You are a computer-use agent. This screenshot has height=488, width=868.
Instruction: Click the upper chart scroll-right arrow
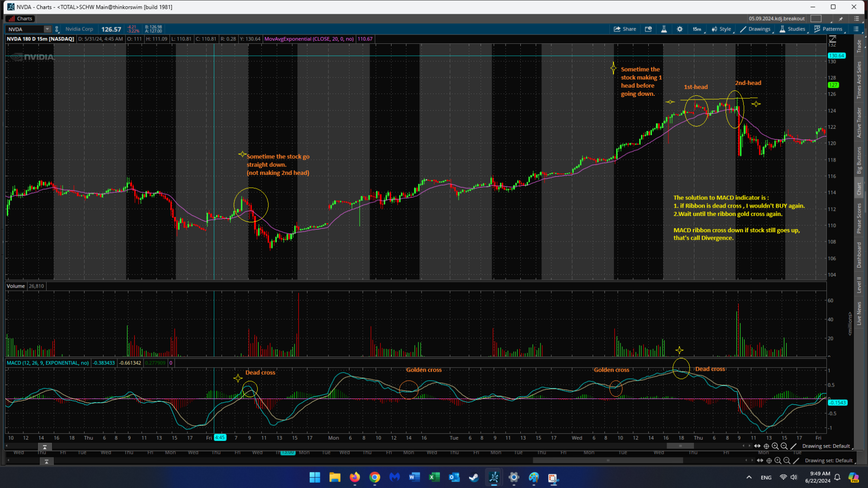750,446
